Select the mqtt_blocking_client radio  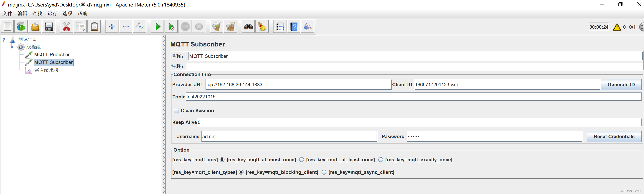(241, 172)
